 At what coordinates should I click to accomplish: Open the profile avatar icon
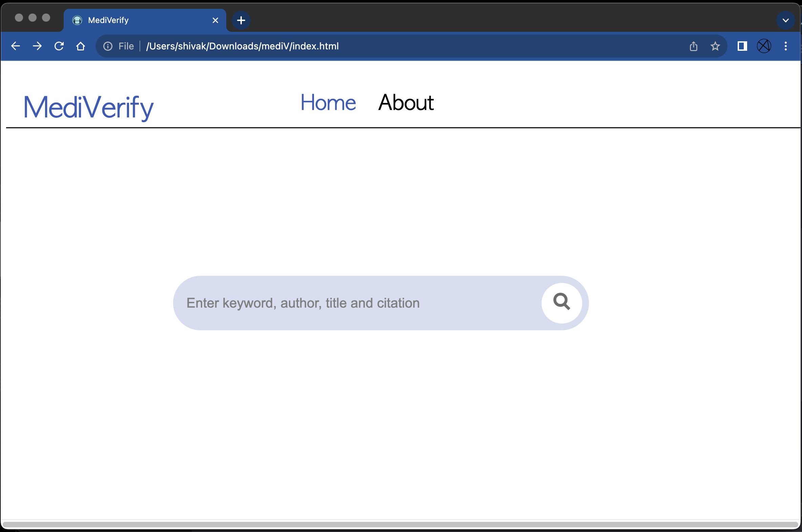764,46
